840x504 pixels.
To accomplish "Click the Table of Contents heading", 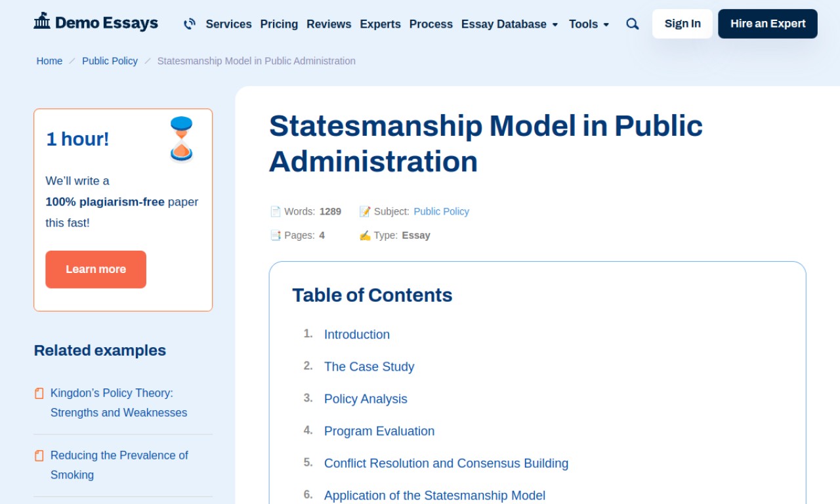I will (x=372, y=295).
